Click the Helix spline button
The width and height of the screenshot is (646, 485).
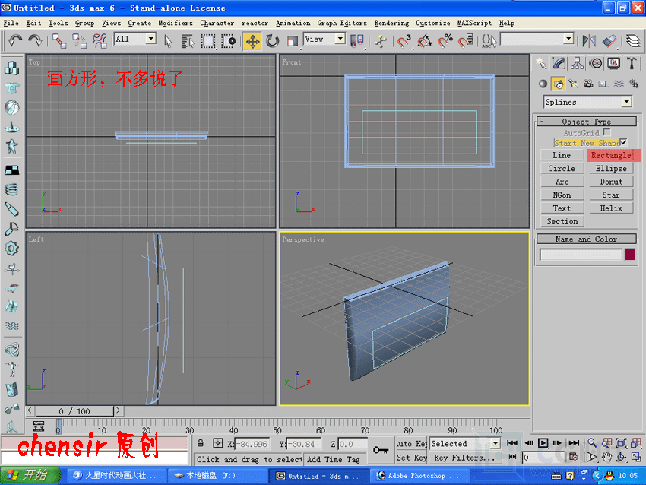[611, 208]
